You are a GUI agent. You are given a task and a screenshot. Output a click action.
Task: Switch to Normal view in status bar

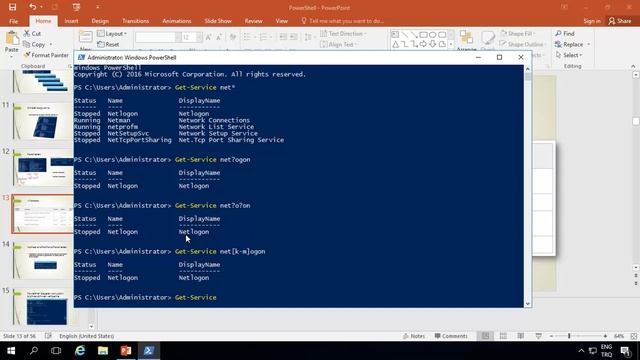[x=485, y=336]
